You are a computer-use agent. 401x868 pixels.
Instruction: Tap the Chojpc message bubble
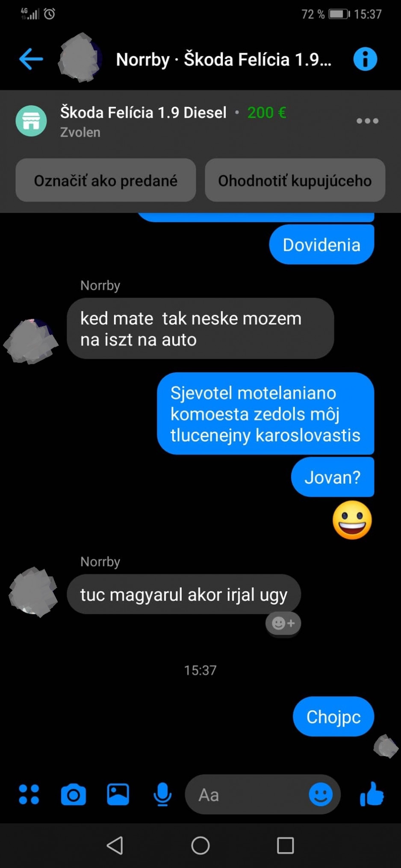tap(333, 716)
